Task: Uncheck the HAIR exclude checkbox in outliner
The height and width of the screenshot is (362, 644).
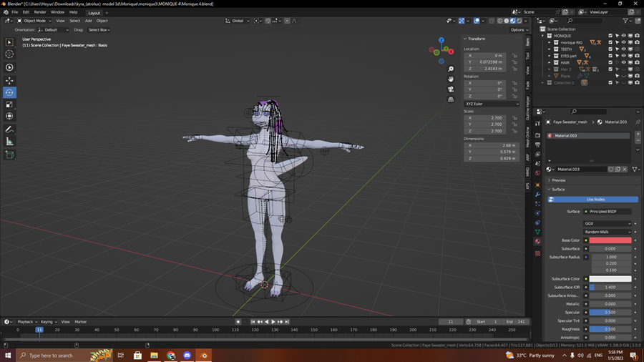Action: pos(610,62)
